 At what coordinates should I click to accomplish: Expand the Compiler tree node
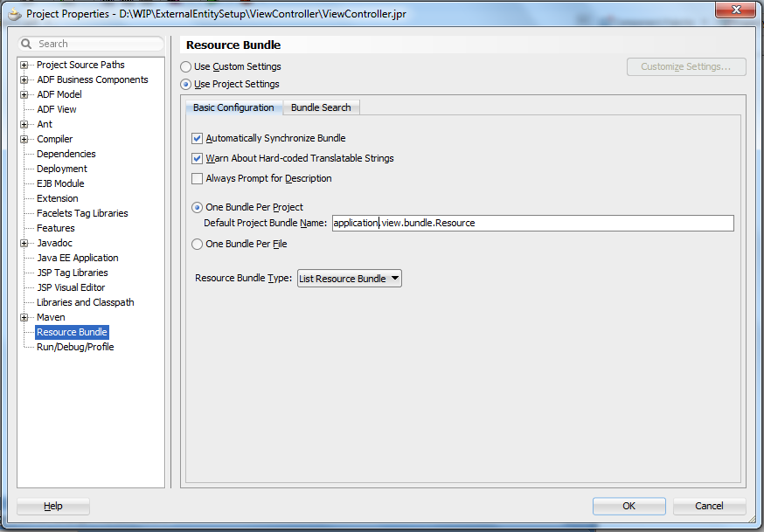24,139
